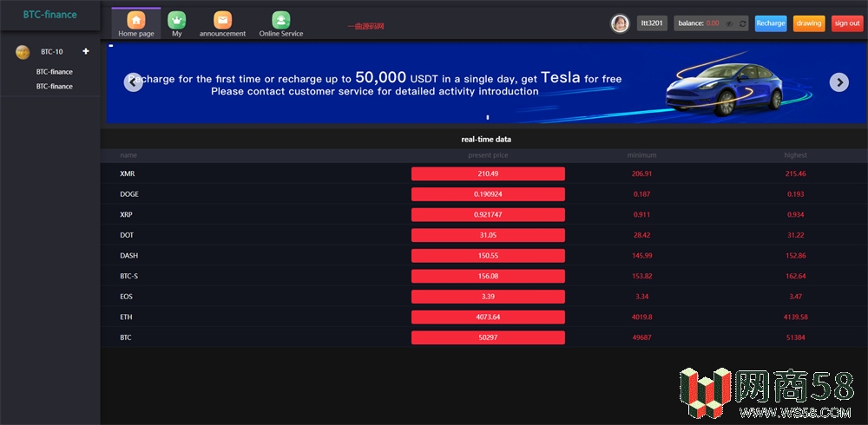Viewport: 868px width, 425px height.
Task: Select the XMR name cell
Action: (128, 173)
